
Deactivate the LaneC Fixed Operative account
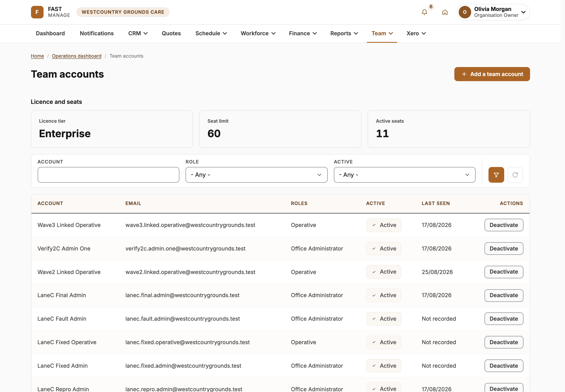[x=504, y=342]
